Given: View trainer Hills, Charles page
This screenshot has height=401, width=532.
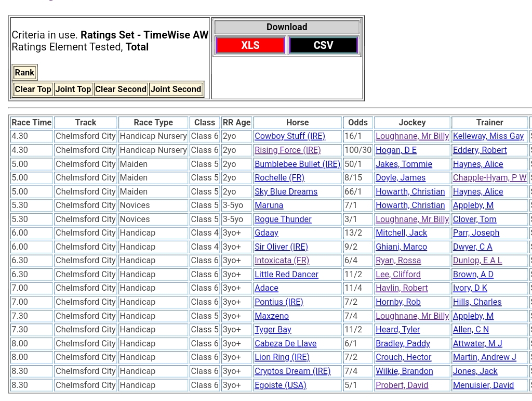Looking at the screenshot, I should tap(477, 302).
